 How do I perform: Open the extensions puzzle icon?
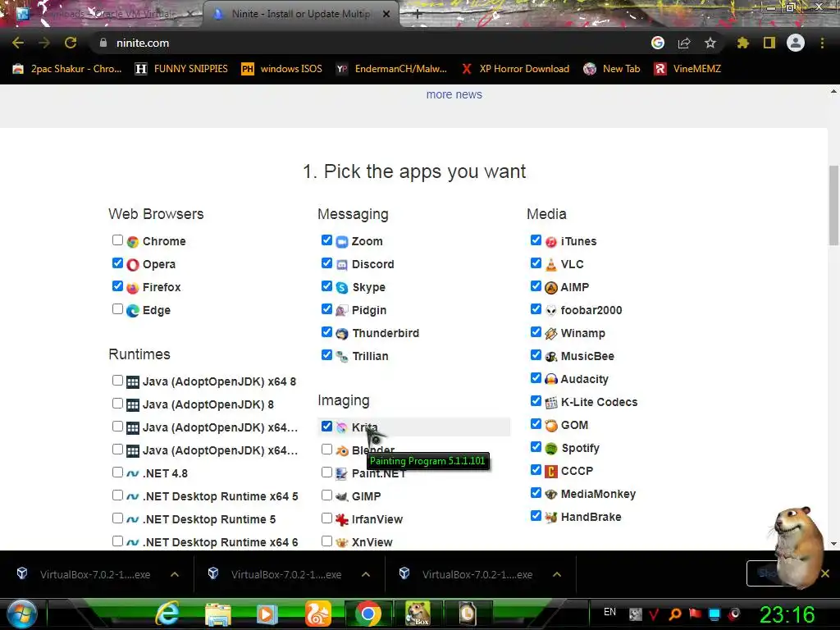743,43
